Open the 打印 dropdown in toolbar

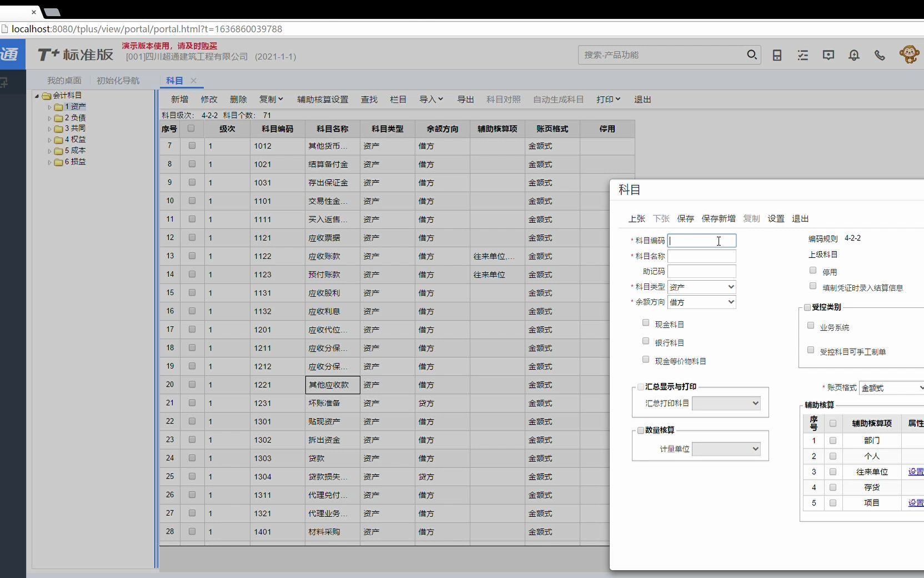pos(608,99)
